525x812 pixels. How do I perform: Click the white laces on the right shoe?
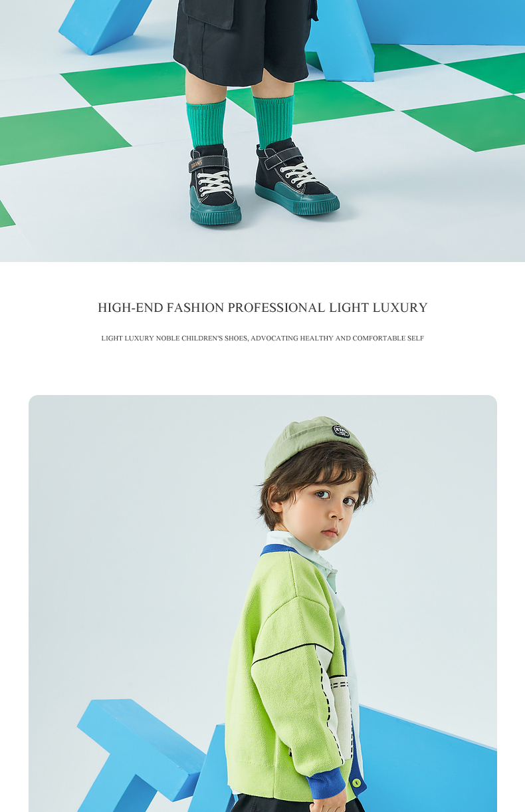tap(298, 175)
